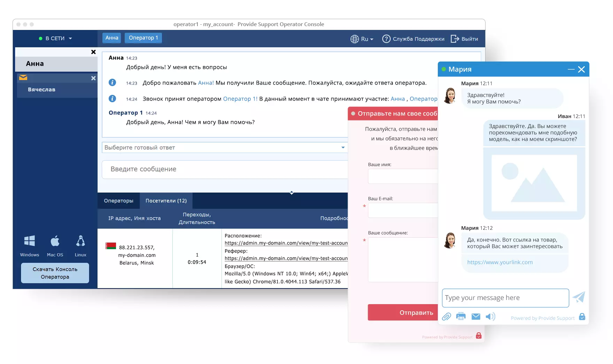Click the Ваше сообщение text area
This screenshot has width=613, height=364.
(x=403, y=260)
